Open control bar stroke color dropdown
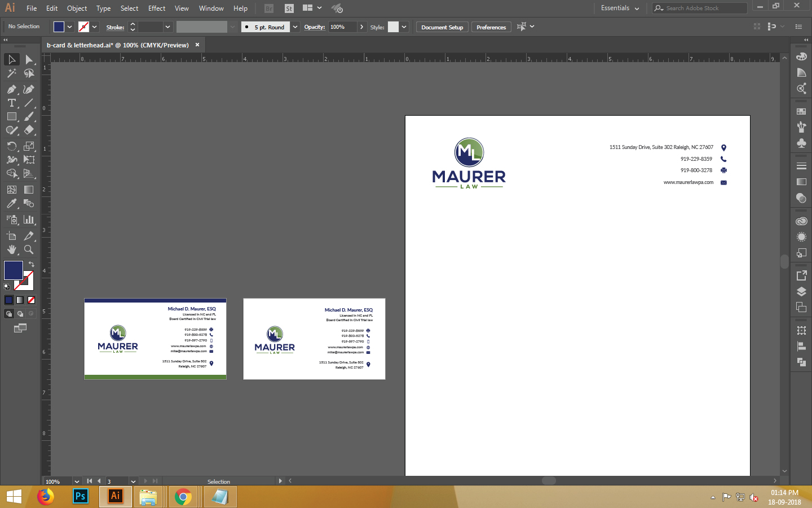The height and width of the screenshot is (508, 812). coord(95,27)
